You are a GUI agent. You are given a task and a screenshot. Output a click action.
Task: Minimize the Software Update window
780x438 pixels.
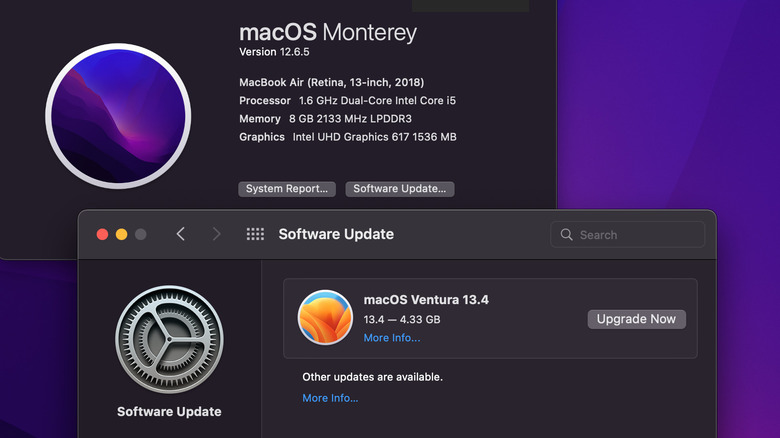(x=121, y=234)
